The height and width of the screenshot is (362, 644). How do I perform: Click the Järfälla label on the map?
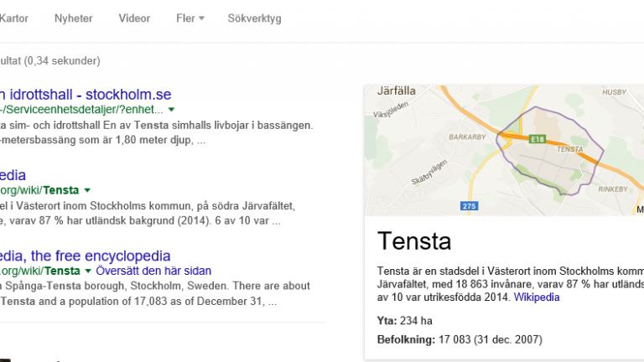pyautogui.click(x=397, y=90)
